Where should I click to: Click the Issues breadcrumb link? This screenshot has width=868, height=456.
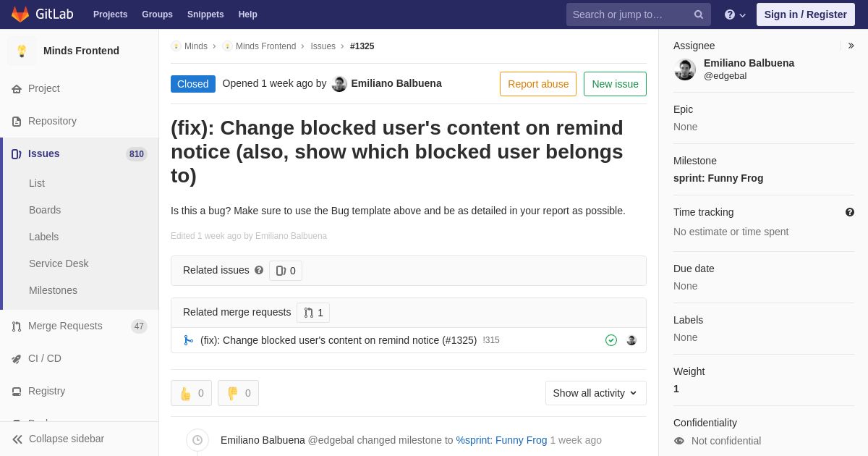coord(323,46)
